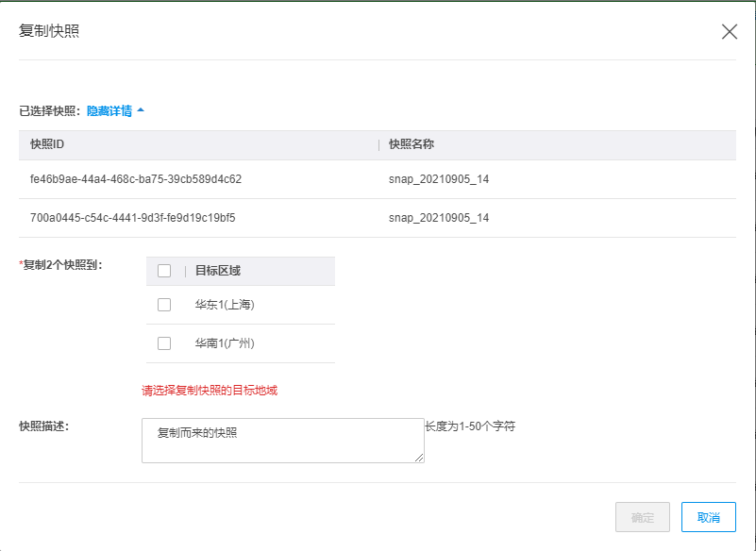Screen dimensions: 756x551
Task: Select snapshot ID starting with fe46b9ae
Action: click(136, 178)
